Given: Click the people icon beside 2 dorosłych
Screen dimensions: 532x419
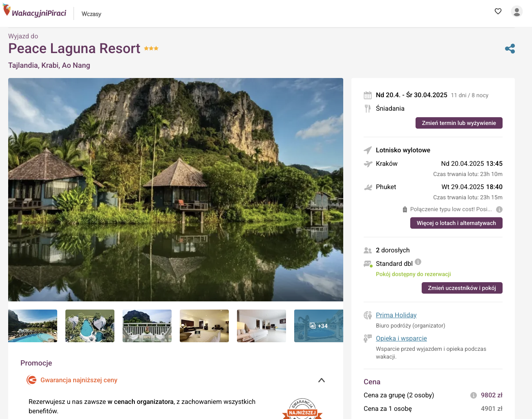Looking at the screenshot, I should click(x=368, y=250).
